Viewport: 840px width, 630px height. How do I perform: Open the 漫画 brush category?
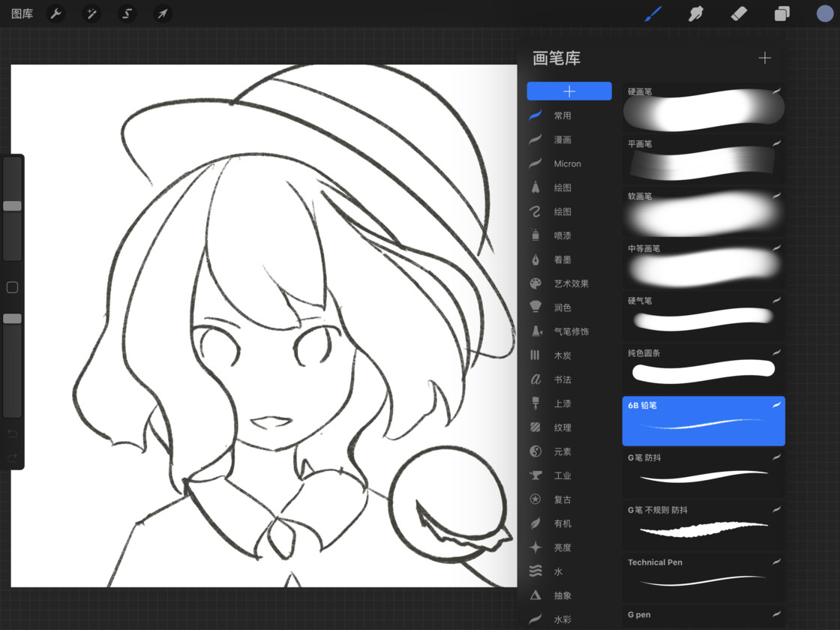(x=562, y=139)
